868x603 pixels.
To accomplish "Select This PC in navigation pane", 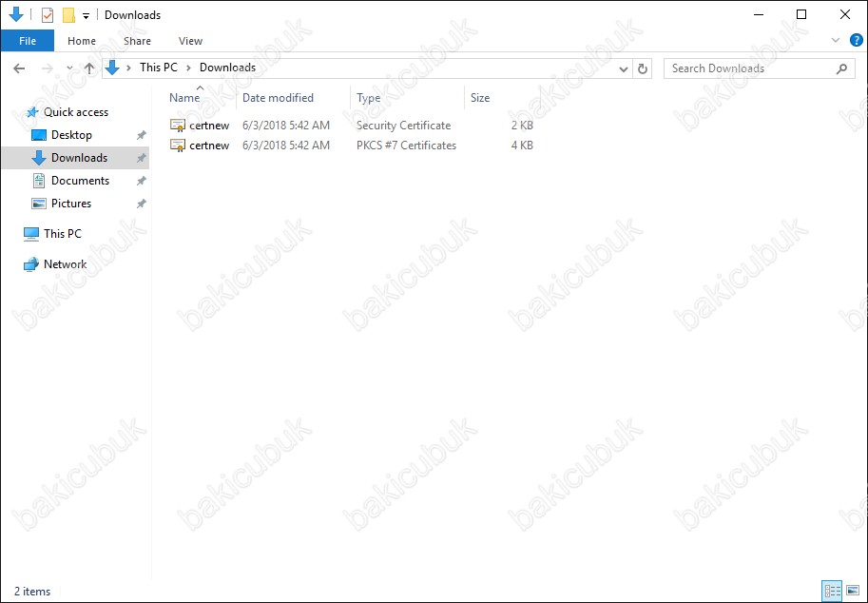I will pyautogui.click(x=63, y=234).
